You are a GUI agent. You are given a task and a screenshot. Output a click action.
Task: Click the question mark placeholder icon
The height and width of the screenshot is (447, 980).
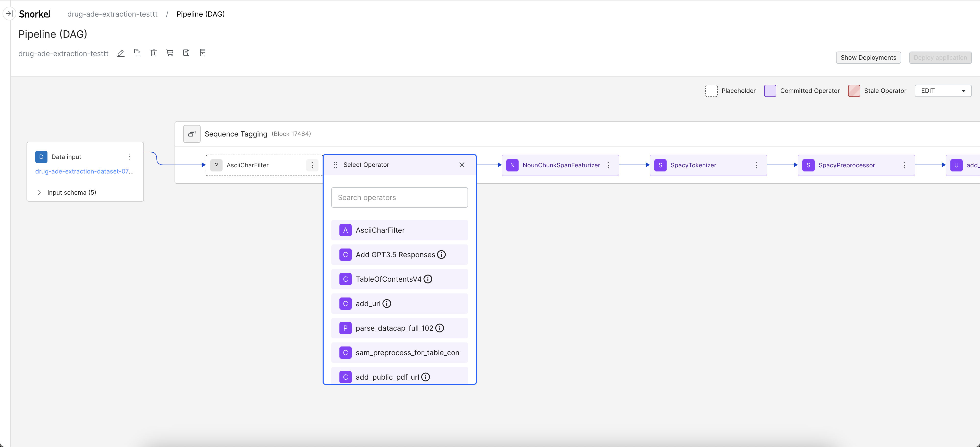(x=216, y=165)
